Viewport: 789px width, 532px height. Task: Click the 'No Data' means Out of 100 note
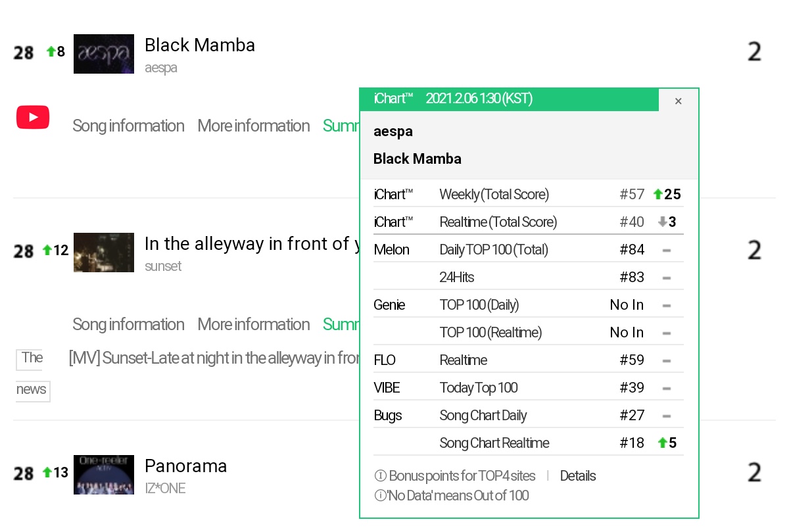[x=452, y=496]
